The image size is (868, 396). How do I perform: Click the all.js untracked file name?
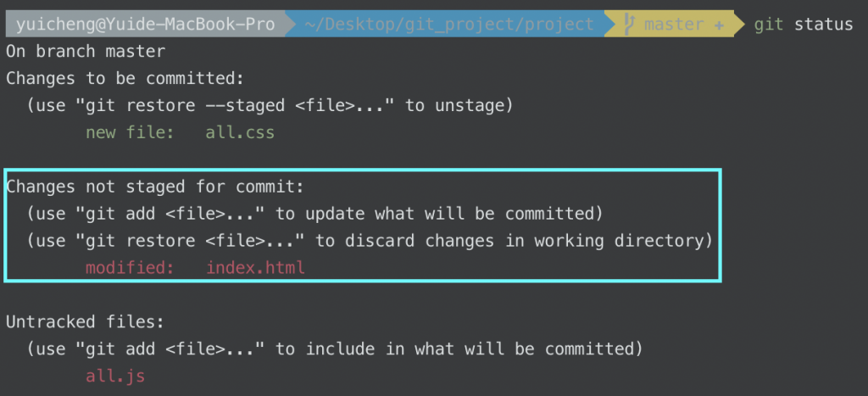pos(115,376)
